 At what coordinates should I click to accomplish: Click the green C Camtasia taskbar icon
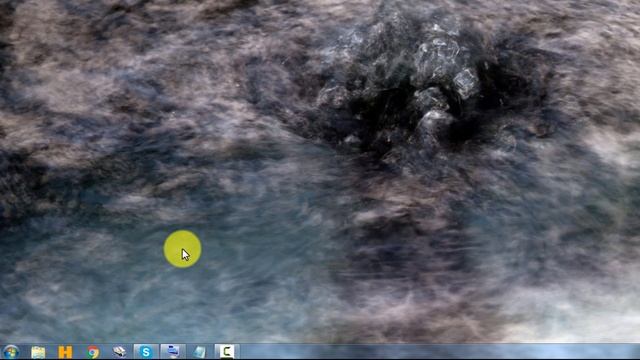point(227,352)
